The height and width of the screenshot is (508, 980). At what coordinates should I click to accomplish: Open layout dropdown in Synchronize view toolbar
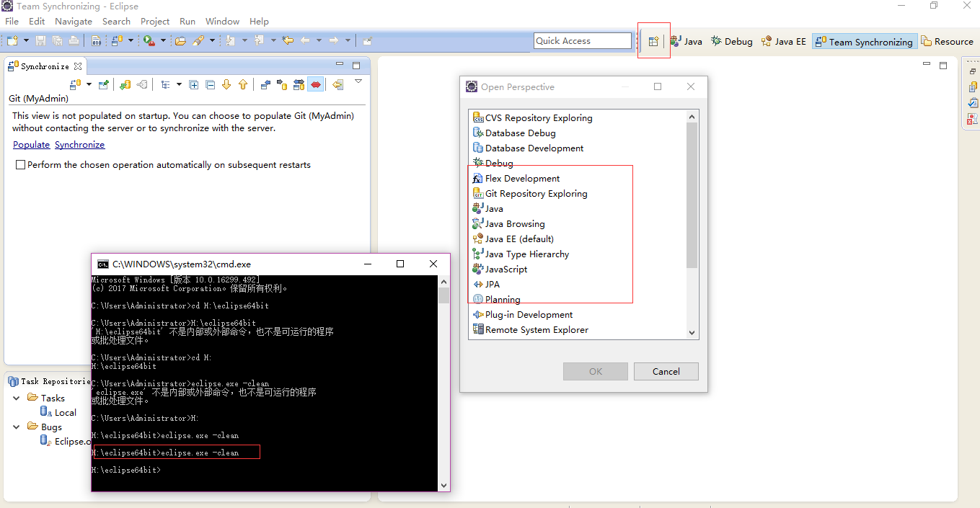(x=179, y=85)
